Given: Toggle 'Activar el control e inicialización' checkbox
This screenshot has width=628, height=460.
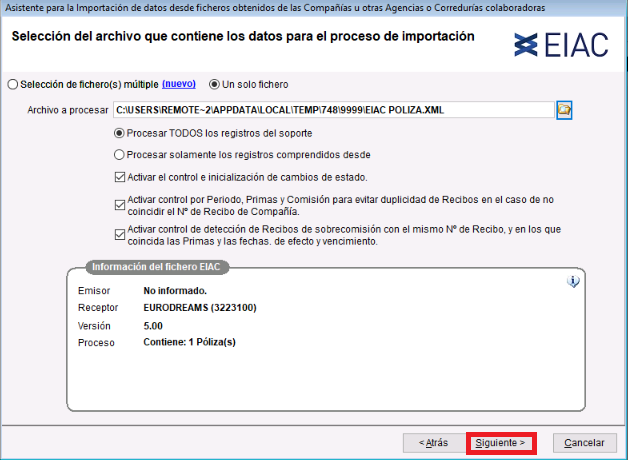Looking at the screenshot, I should coord(120,177).
